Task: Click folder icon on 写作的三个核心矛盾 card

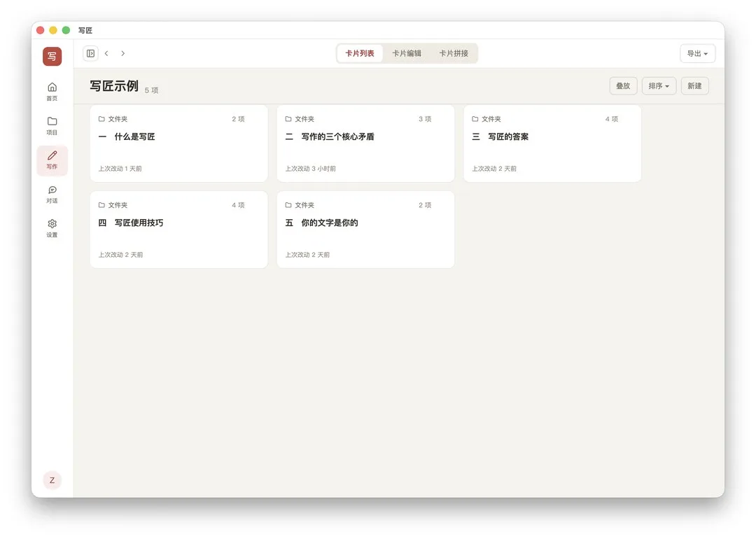Action: (288, 118)
